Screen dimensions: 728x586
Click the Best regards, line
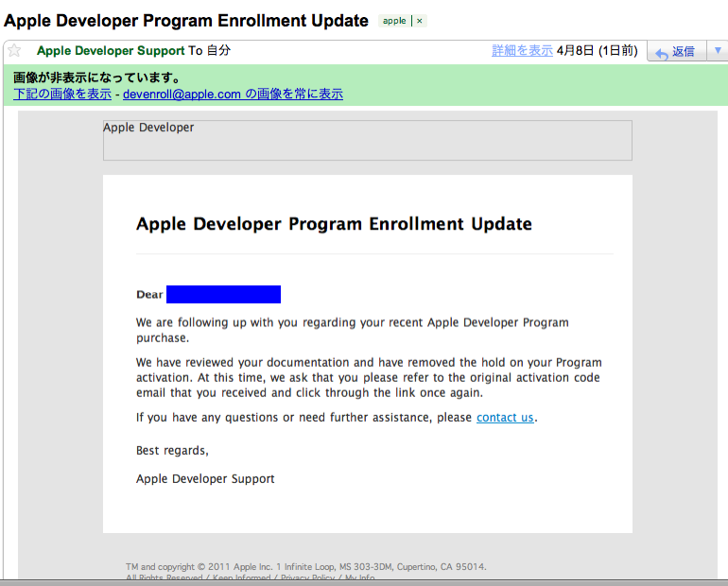(x=172, y=451)
